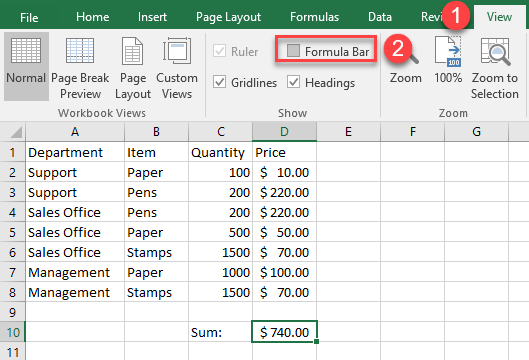
Task: Select the $ 740.00 sum cell
Action: 284,332
